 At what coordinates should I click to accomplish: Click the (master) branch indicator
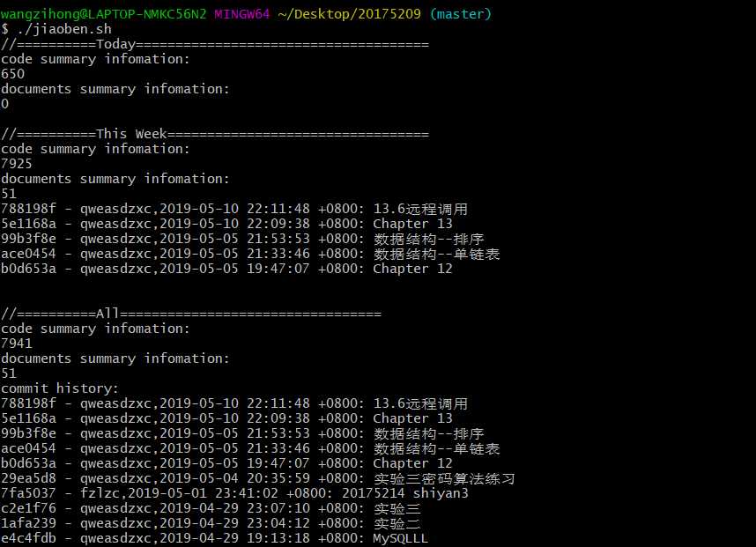click(461, 14)
